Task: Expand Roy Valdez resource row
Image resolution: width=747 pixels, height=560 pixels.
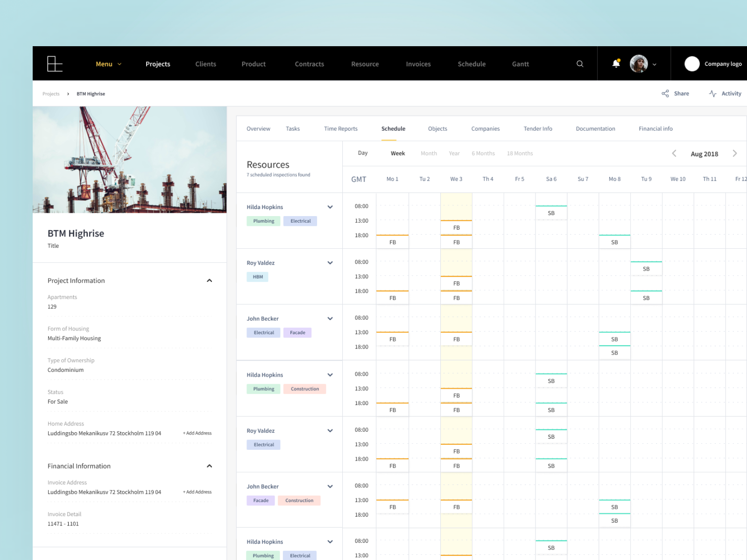Action: click(330, 263)
